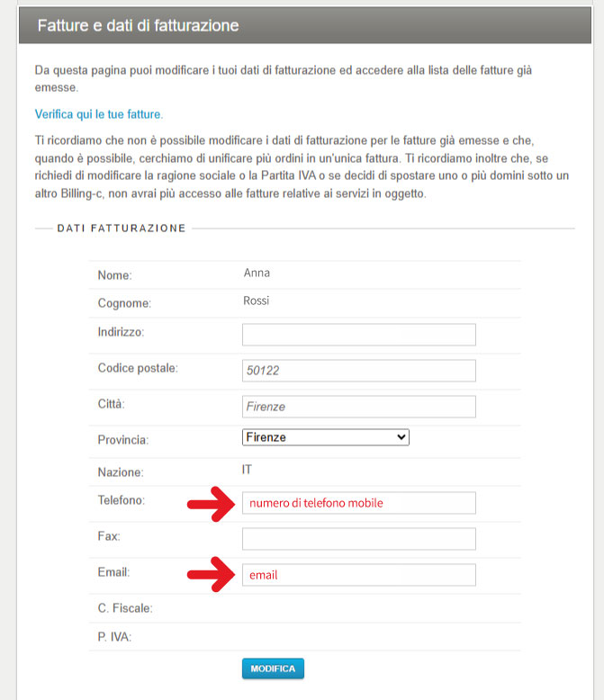Select the Città field showing Firenze
The width and height of the screenshot is (604, 700).
click(x=358, y=407)
